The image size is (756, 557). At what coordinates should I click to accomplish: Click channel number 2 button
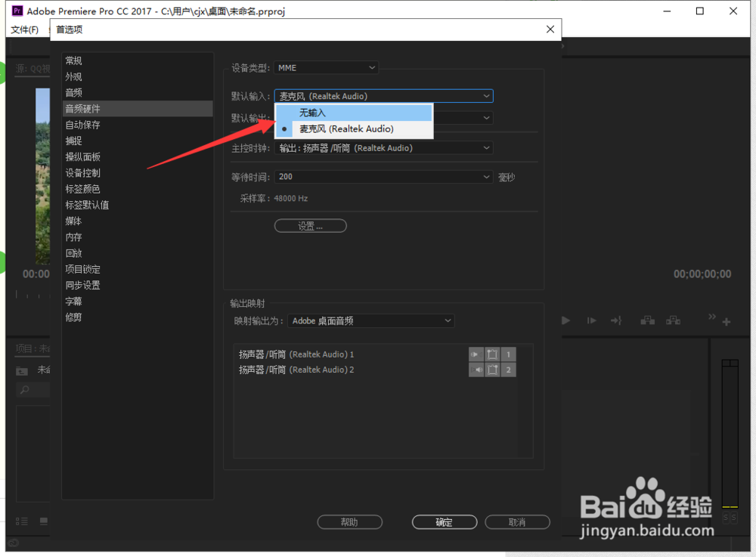tap(508, 370)
